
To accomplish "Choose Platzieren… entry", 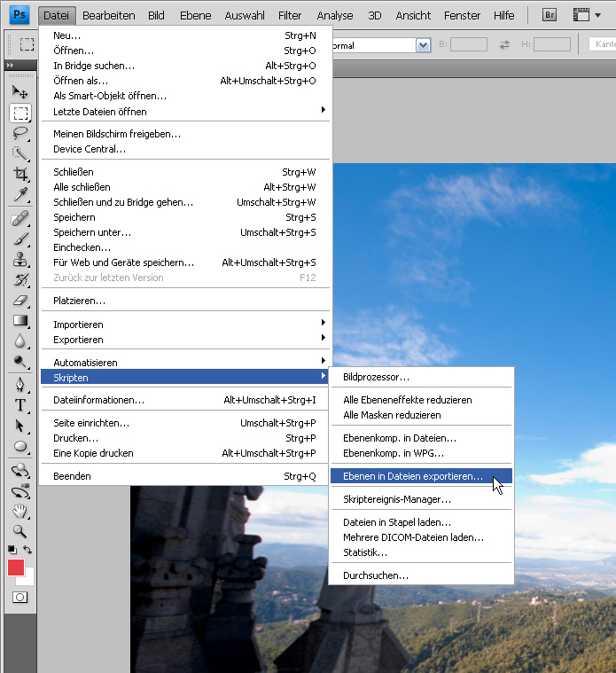I will pyautogui.click(x=185, y=301).
